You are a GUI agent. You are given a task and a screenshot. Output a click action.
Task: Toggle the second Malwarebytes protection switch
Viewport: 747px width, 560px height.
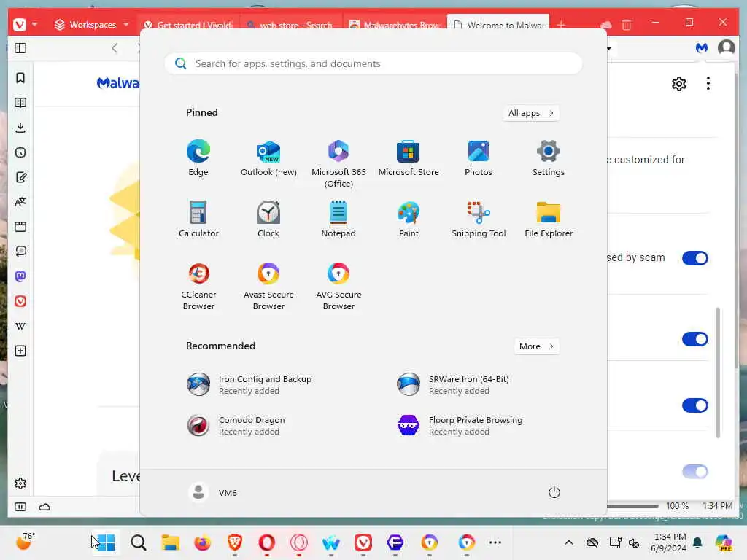[695, 339]
